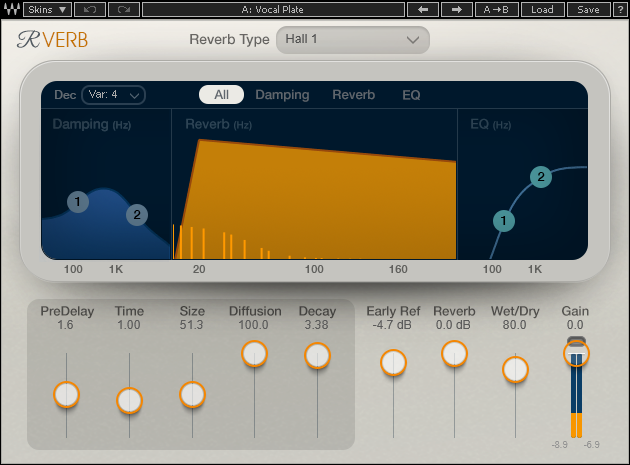Click the Wet/Dry slider knob

(515, 370)
